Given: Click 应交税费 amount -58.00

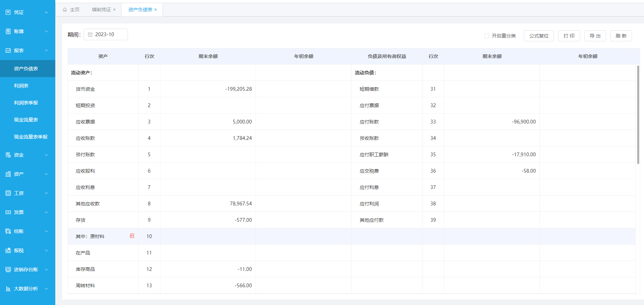Looking at the screenshot, I should (x=529, y=171).
